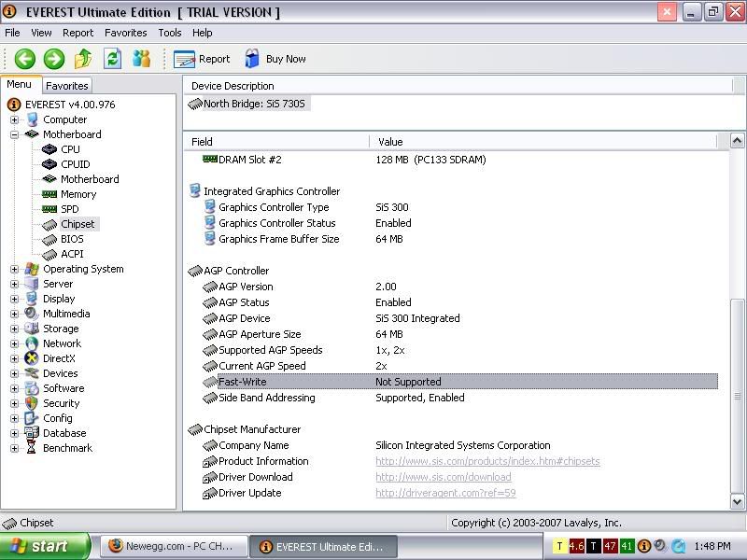
Task: Expand the Computer tree node
Action: (x=14, y=119)
